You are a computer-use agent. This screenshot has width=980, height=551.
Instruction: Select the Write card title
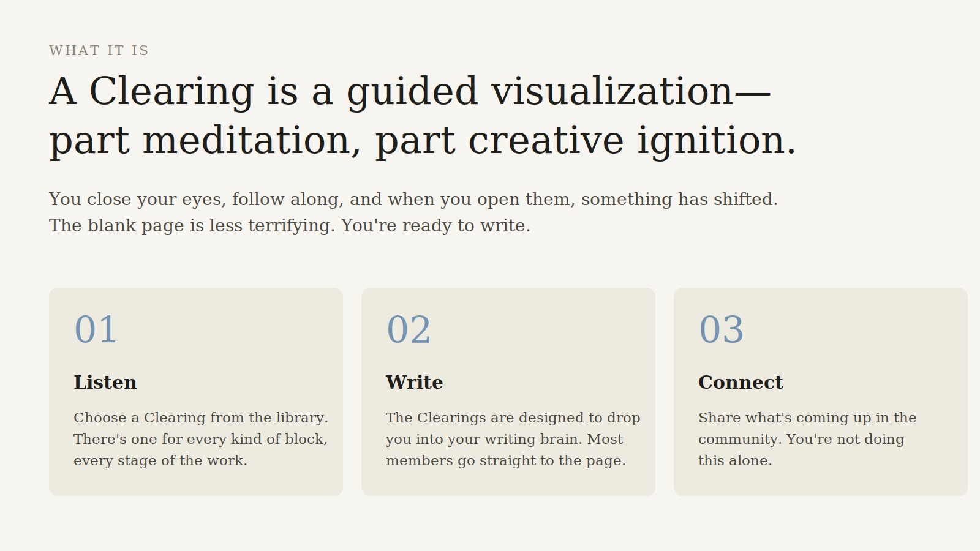(x=415, y=383)
